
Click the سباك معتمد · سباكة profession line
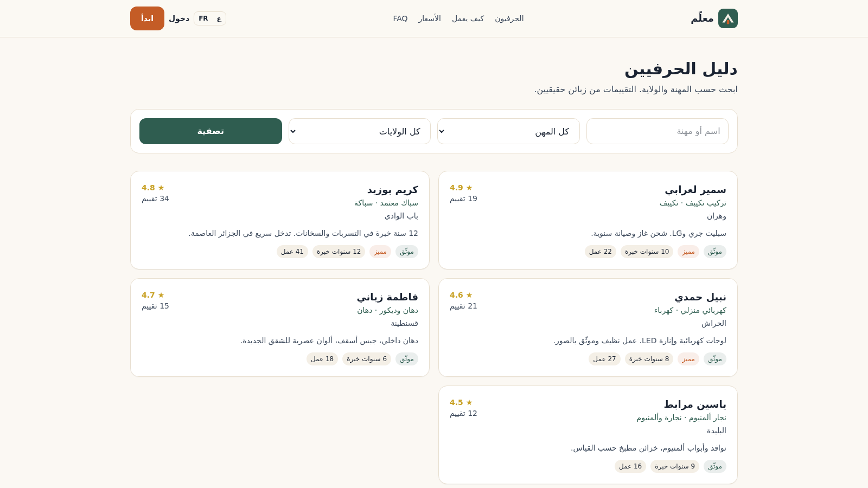[386, 203]
